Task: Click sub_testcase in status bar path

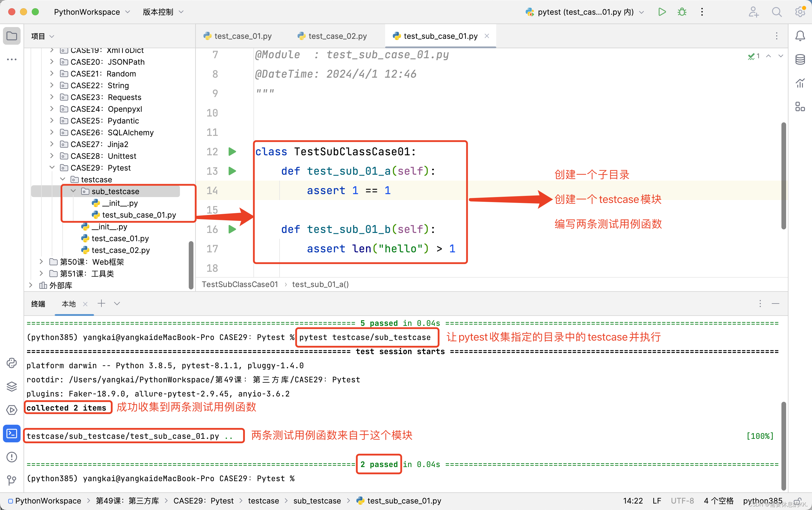Action: coord(317,501)
